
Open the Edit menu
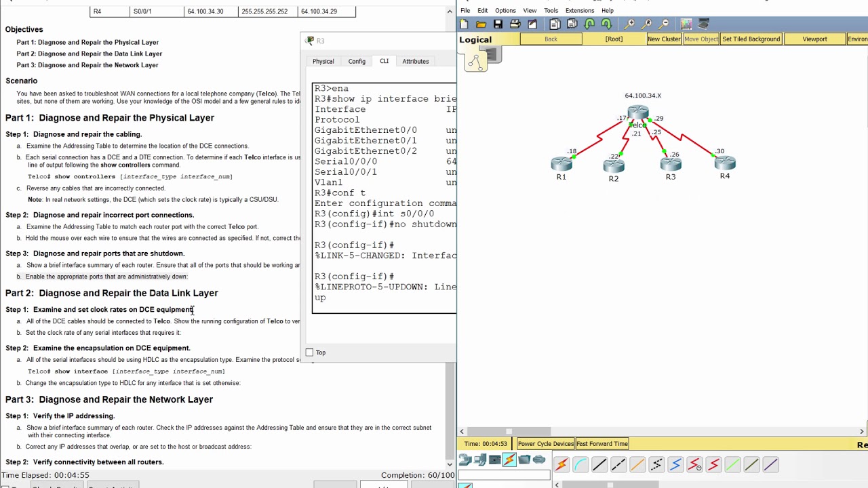click(482, 10)
